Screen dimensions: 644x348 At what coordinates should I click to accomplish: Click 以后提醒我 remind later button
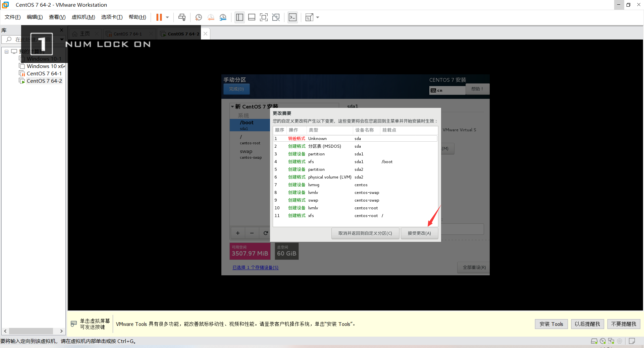(587, 324)
